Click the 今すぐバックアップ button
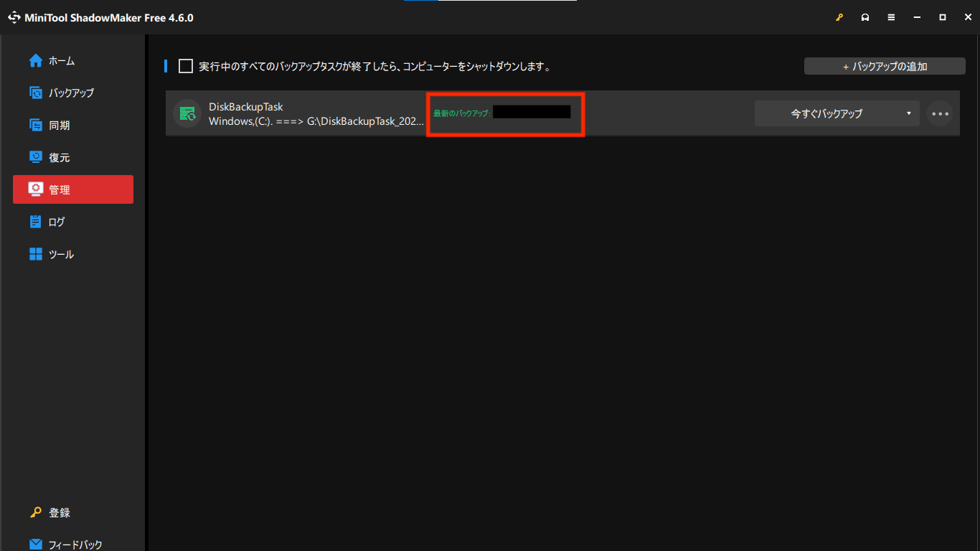The width and height of the screenshot is (980, 551). pyautogui.click(x=826, y=113)
